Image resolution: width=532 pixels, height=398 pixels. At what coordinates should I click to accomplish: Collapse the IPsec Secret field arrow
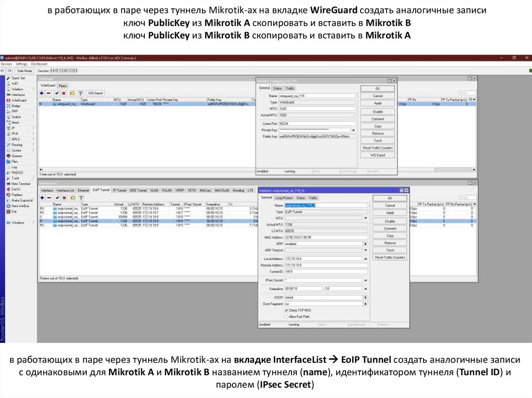(x=365, y=280)
